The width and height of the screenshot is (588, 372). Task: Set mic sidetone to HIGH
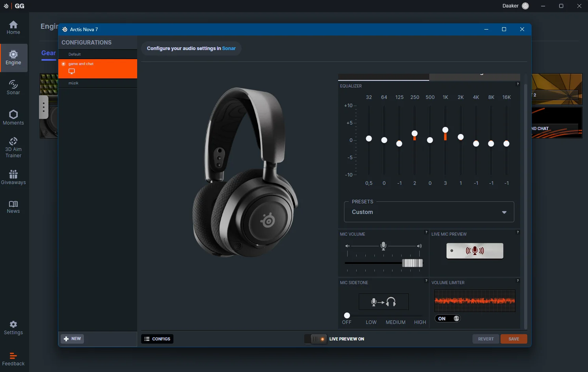coord(420,322)
